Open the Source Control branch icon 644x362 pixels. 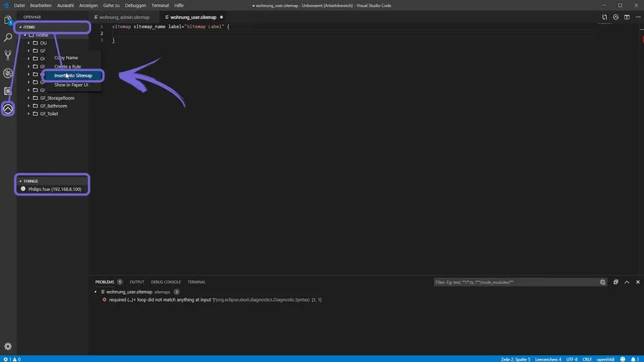click(8, 55)
